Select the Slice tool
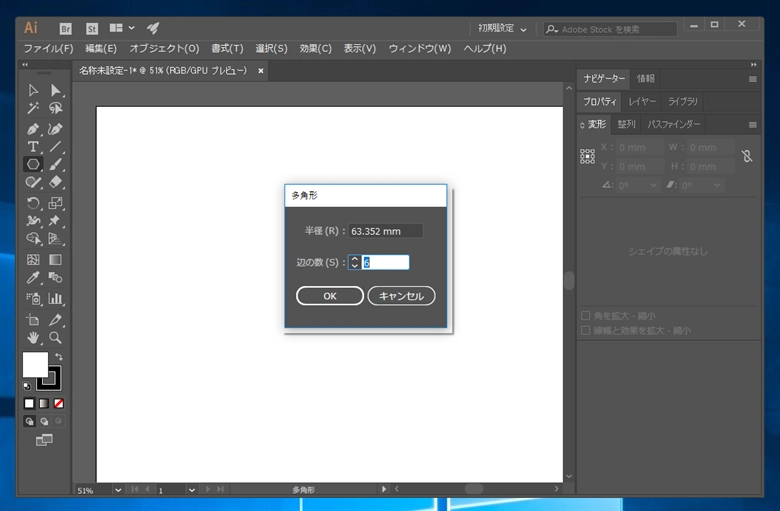Image resolution: width=780 pixels, height=511 pixels. tap(55, 320)
